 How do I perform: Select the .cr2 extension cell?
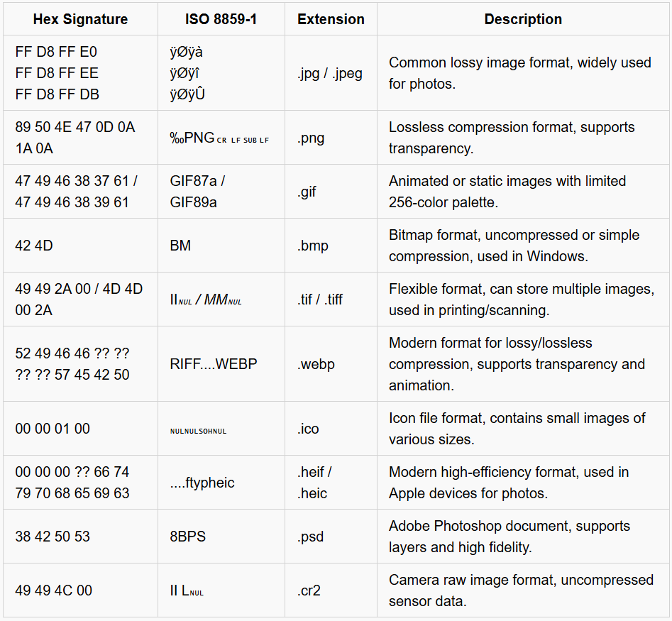pos(311,590)
